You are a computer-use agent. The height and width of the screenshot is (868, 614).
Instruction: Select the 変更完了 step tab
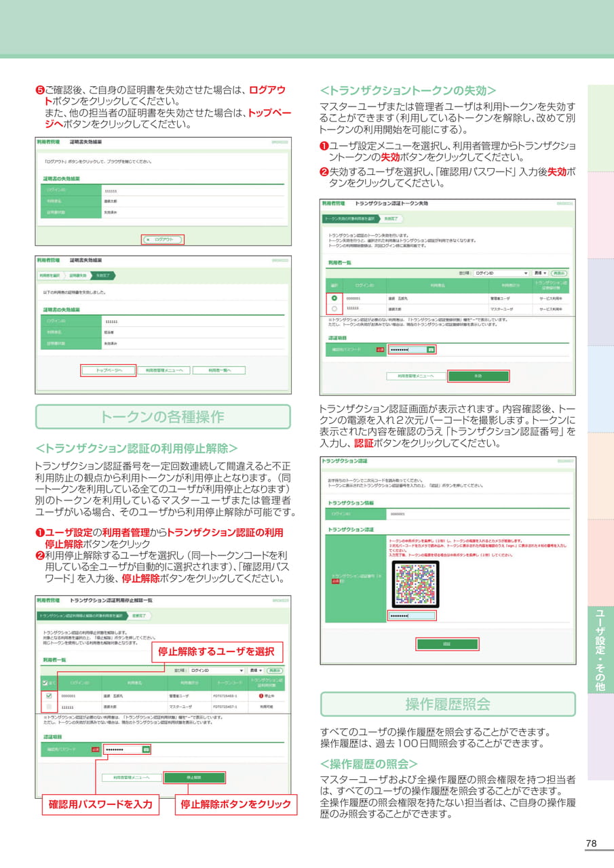pos(140,615)
